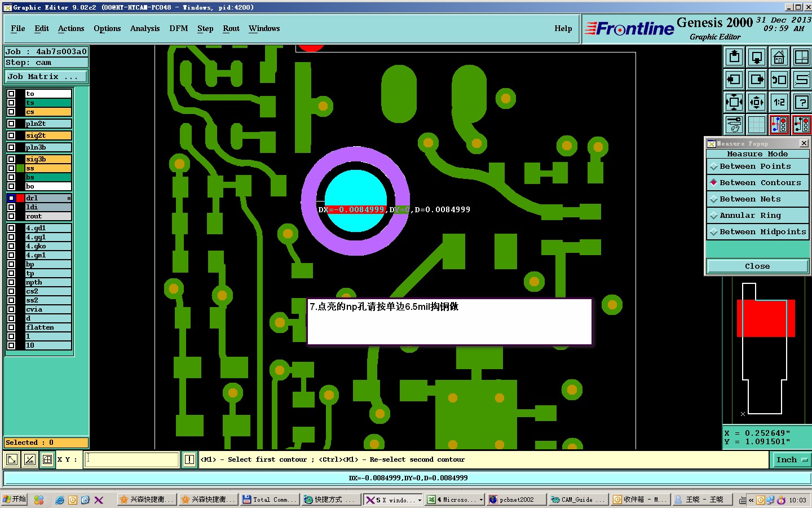Viewport: 812px width, 508px height.
Task: Click the four-pane grid snap icon
Action: tap(47, 459)
